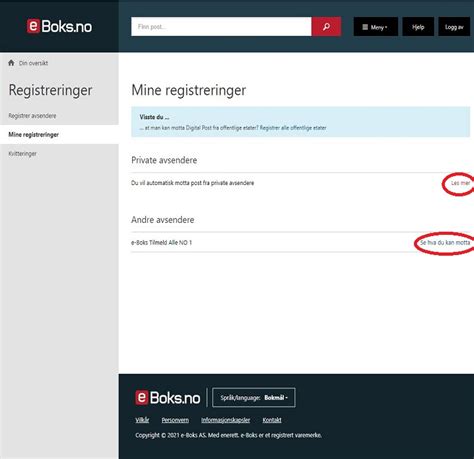Open the Meny dropdown
Screen dimensions: 474x459
[x=376, y=27]
